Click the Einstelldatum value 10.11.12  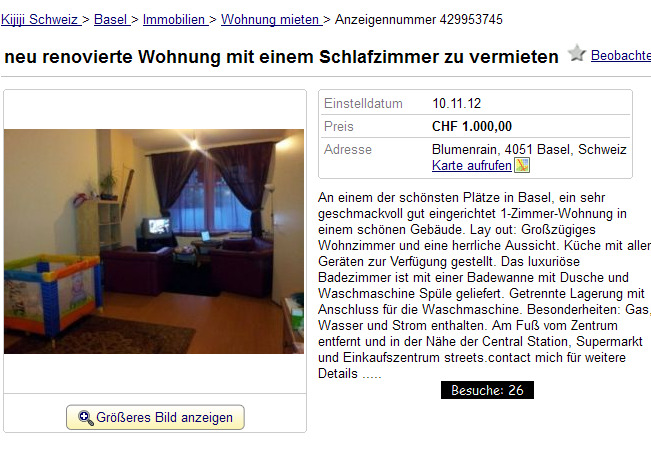[x=456, y=103]
